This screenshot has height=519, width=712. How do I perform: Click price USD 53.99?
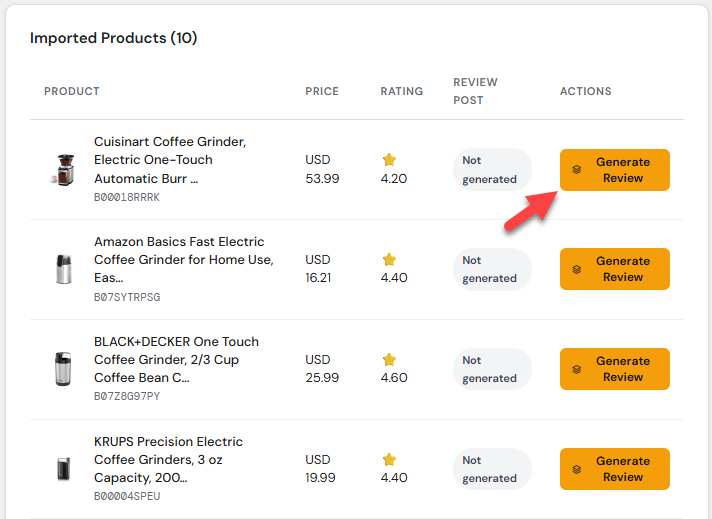click(322, 169)
